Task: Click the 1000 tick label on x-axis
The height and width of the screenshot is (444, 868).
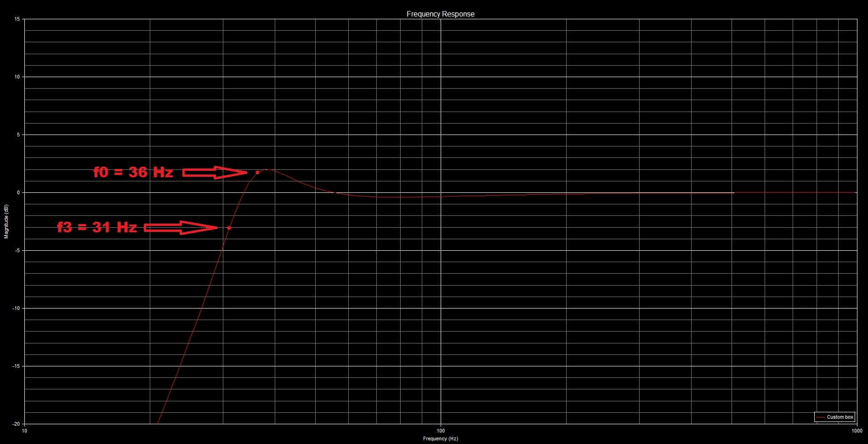Action: click(857, 431)
